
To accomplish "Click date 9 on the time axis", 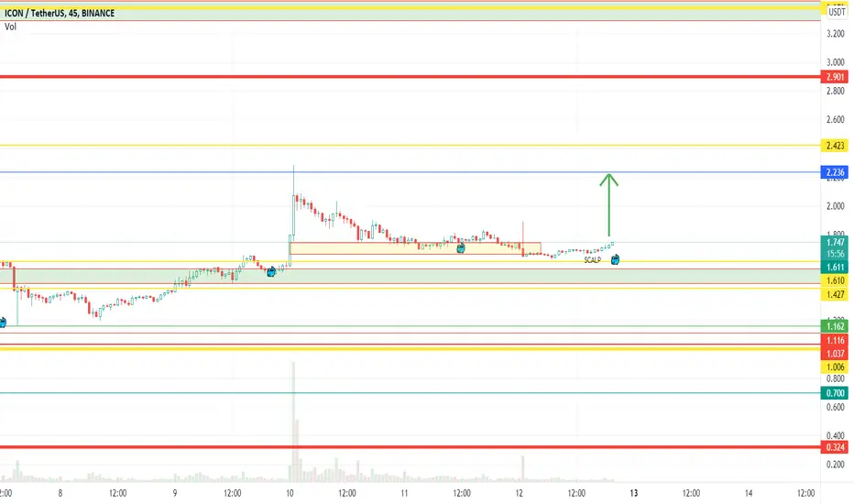I will tap(175, 493).
